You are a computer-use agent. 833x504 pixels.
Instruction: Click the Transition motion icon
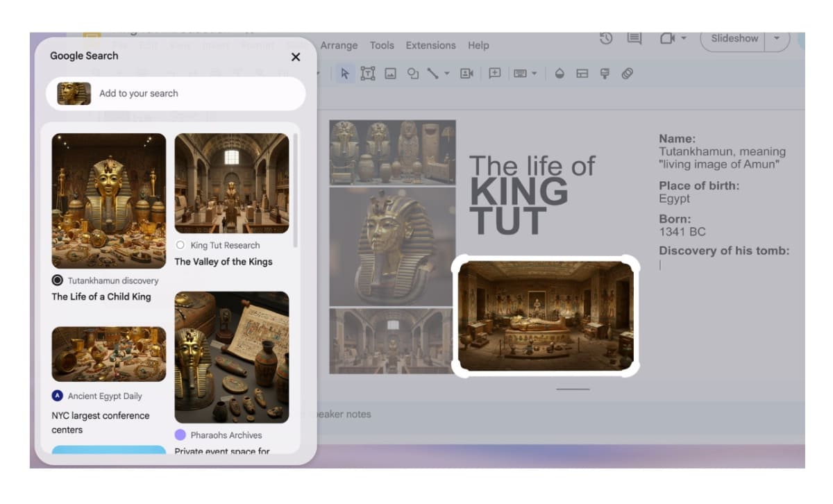pos(628,74)
